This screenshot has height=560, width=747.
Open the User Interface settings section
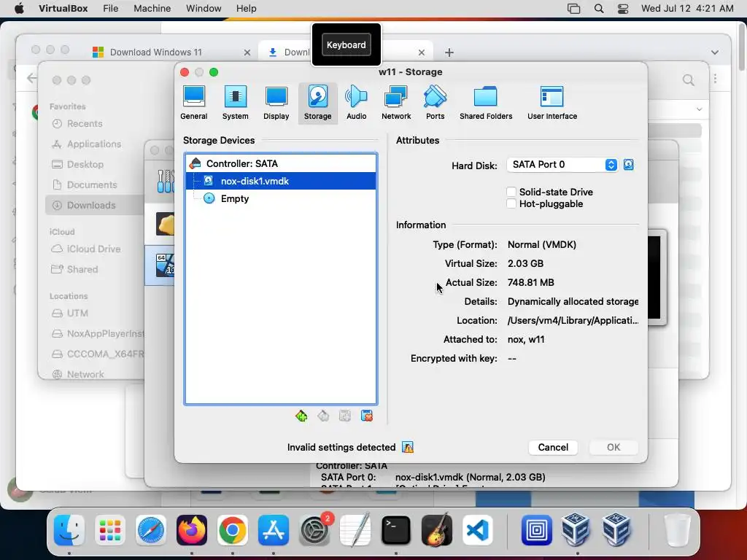tap(552, 103)
